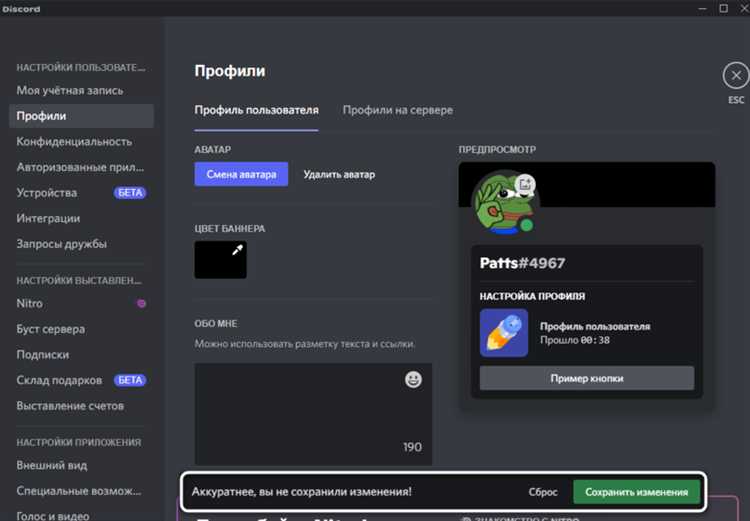Select Профили in the sidebar

pos(81,116)
